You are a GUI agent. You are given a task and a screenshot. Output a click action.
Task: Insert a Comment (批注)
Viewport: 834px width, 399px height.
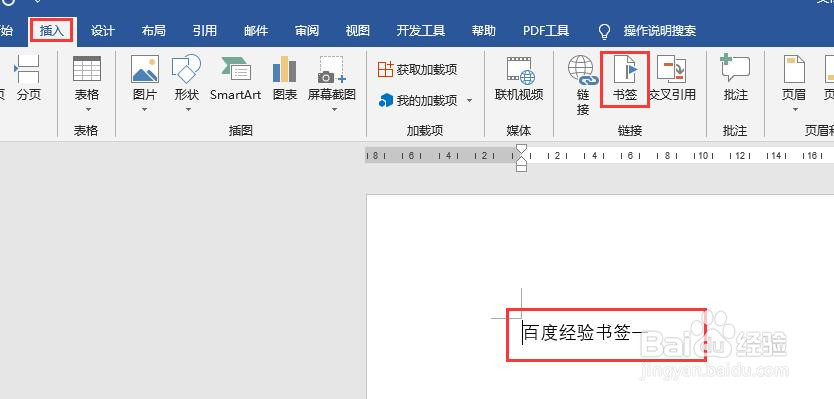click(736, 78)
